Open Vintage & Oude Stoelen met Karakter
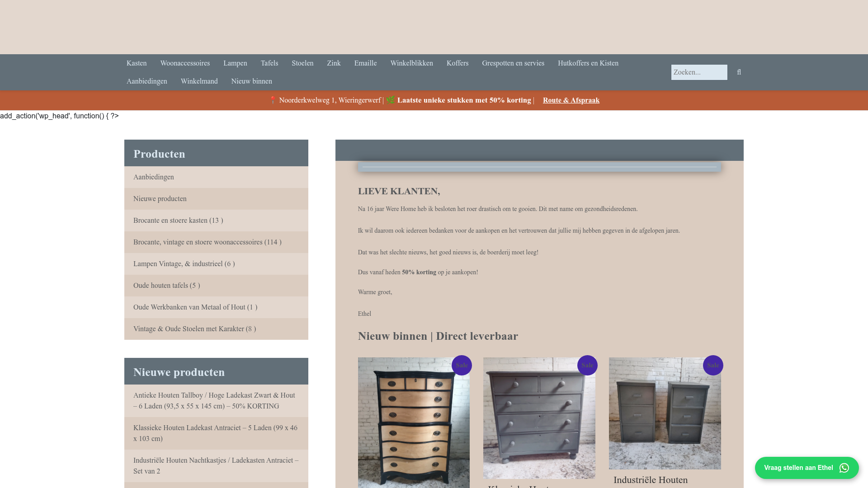The image size is (868, 488). coord(216,329)
